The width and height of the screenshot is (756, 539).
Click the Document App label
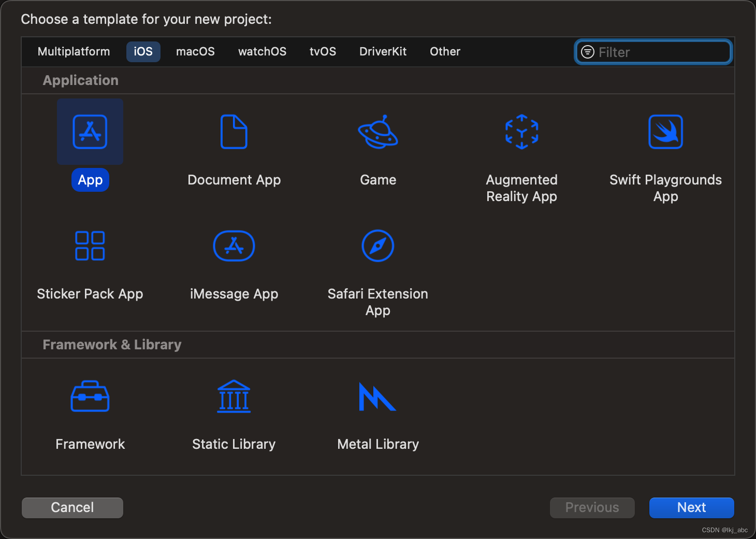(x=234, y=180)
